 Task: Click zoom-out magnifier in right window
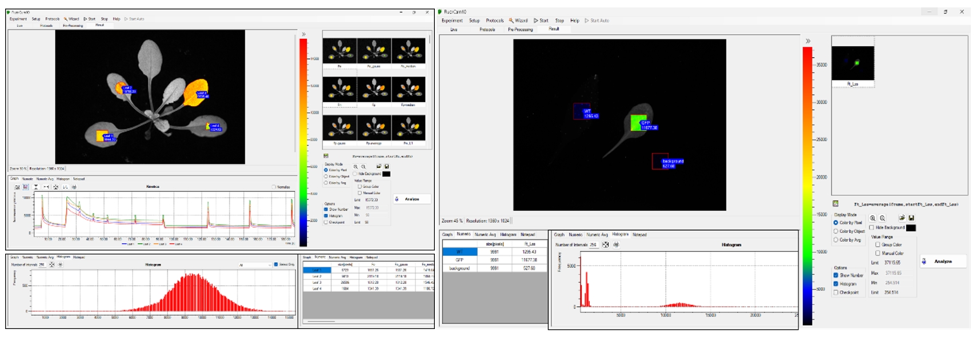coord(882,218)
